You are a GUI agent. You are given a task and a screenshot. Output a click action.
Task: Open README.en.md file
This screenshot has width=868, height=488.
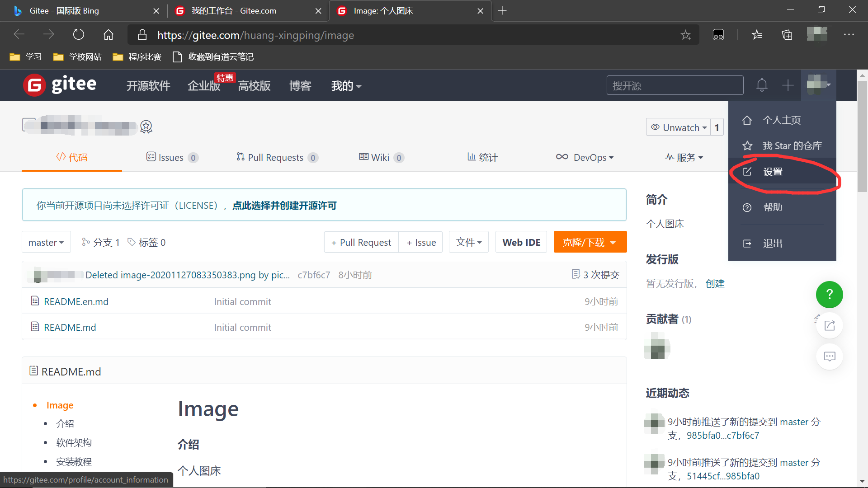(x=76, y=301)
